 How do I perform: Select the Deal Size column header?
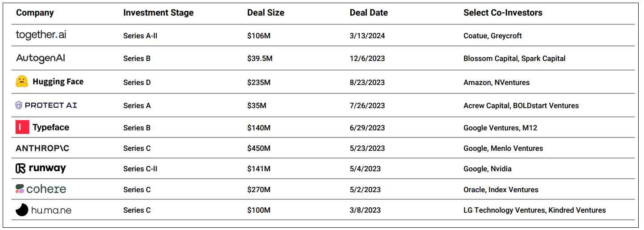[266, 13]
